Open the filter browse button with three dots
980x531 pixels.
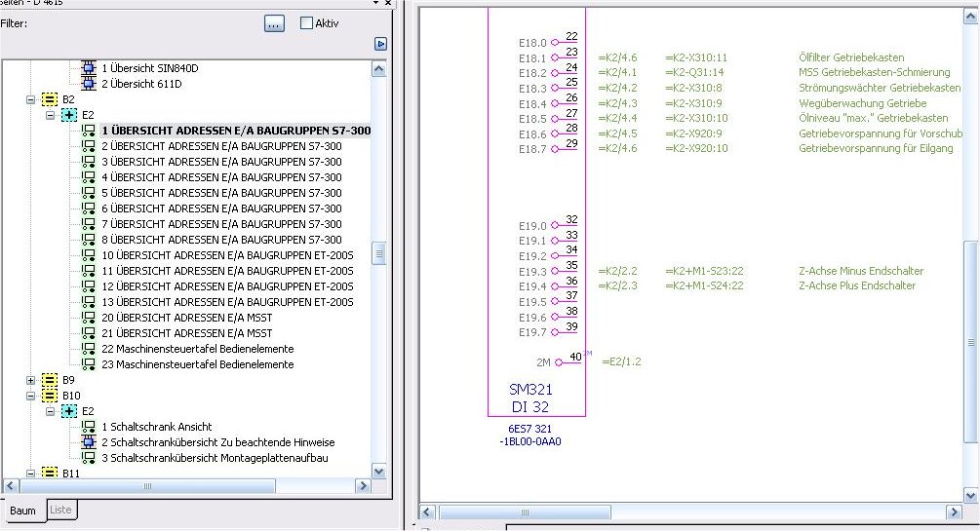pyautogui.click(x=274, y=23)
